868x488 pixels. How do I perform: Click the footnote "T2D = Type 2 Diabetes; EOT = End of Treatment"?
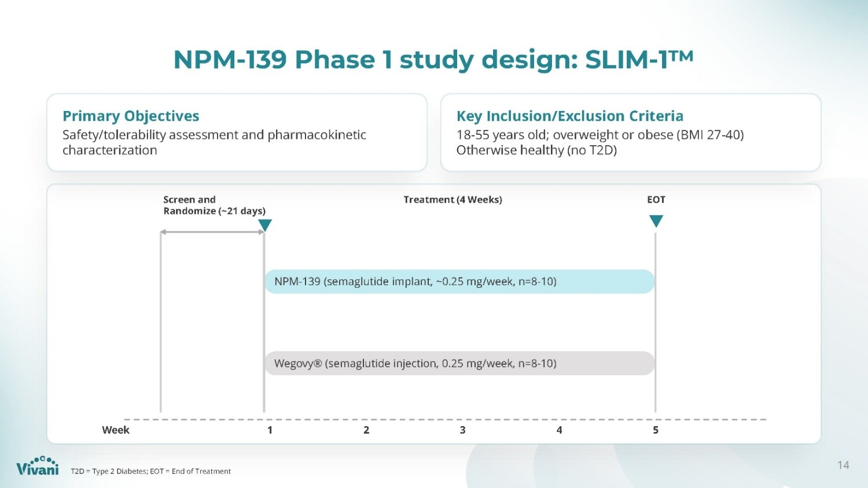click(150, 471)
